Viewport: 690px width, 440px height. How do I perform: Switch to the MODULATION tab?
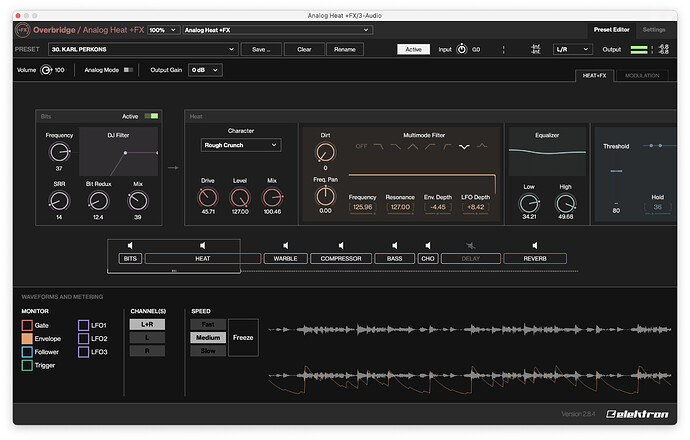(x=640, y=76)
